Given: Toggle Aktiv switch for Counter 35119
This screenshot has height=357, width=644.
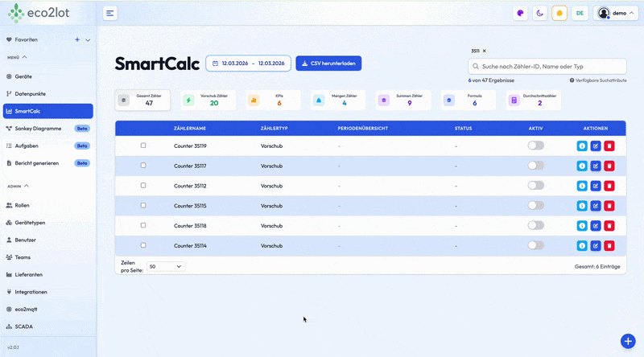Looking at the screenshot, I should tap(535, 146).
